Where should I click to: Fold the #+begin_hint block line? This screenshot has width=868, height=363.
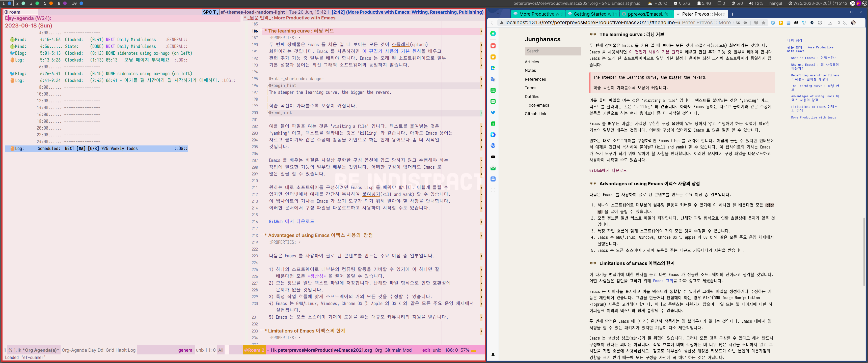[282, 85]
